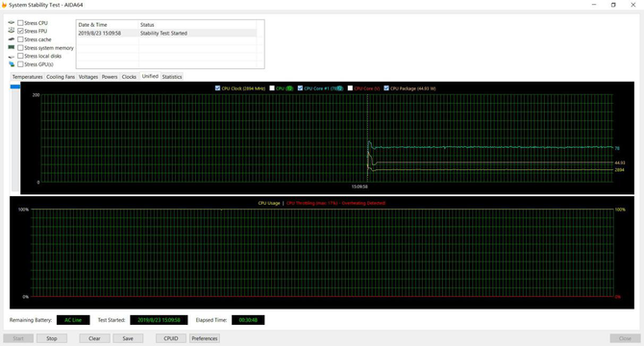Stop the running stability test
This screenshot has height=346, width=644.
pos(52,338)
